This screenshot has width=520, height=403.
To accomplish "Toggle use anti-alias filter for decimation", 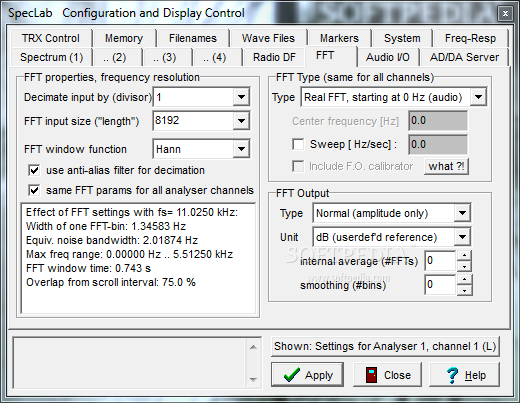I will 34,170.
